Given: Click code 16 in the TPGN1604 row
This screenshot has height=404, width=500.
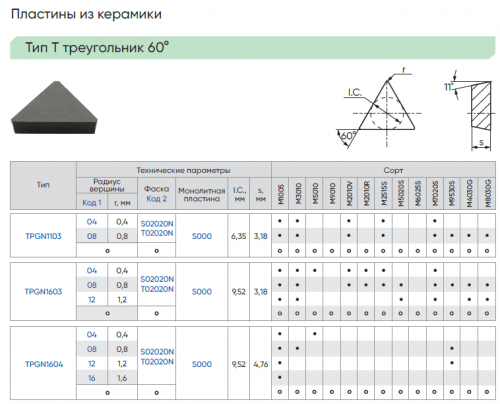Looking at the screenshot, I should 92,378.
